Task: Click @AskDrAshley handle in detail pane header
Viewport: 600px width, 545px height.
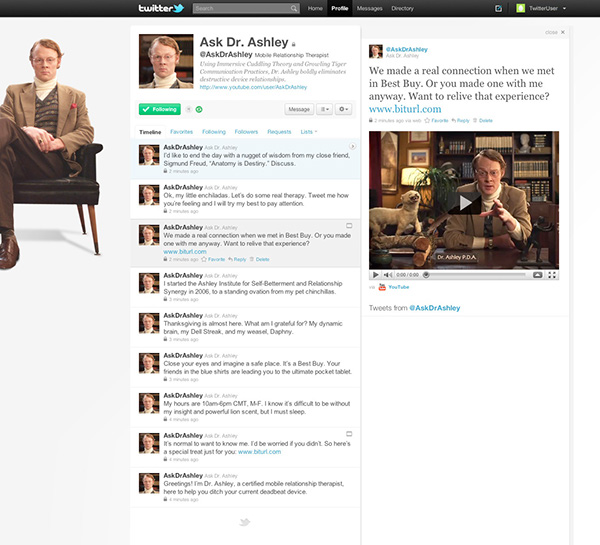Action: click(407, 49)
